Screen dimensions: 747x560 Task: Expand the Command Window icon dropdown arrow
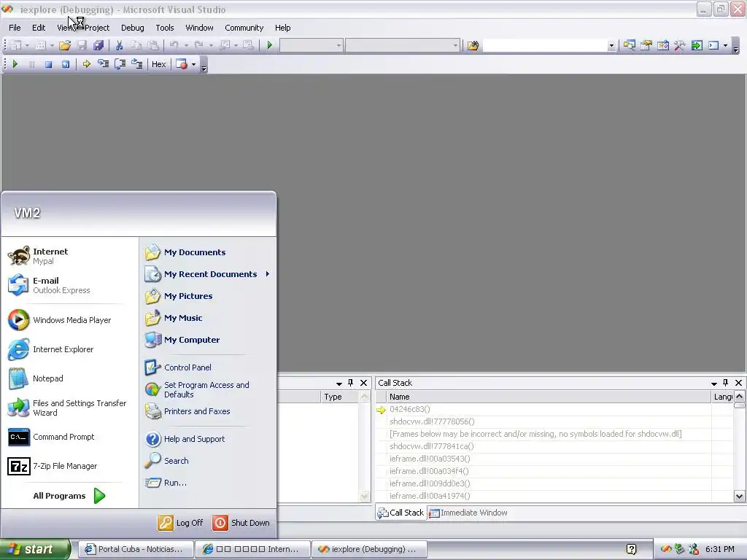[726, 46]
